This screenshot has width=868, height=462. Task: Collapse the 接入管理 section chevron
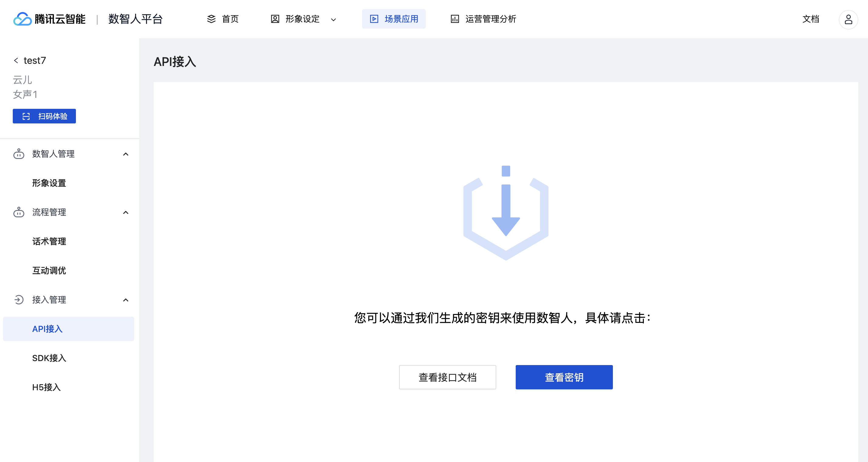click(126, 300)
